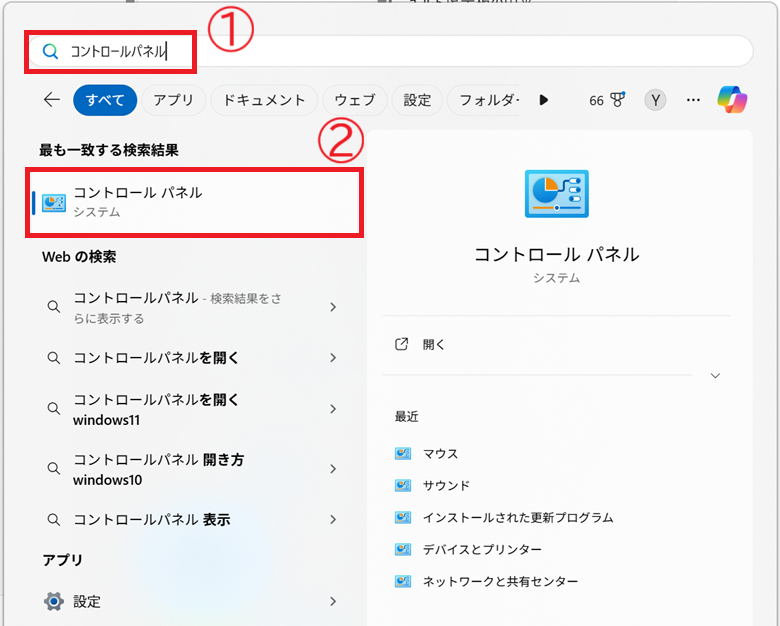
Task: Open the three-dot more options menu
Action: (693, 100)
